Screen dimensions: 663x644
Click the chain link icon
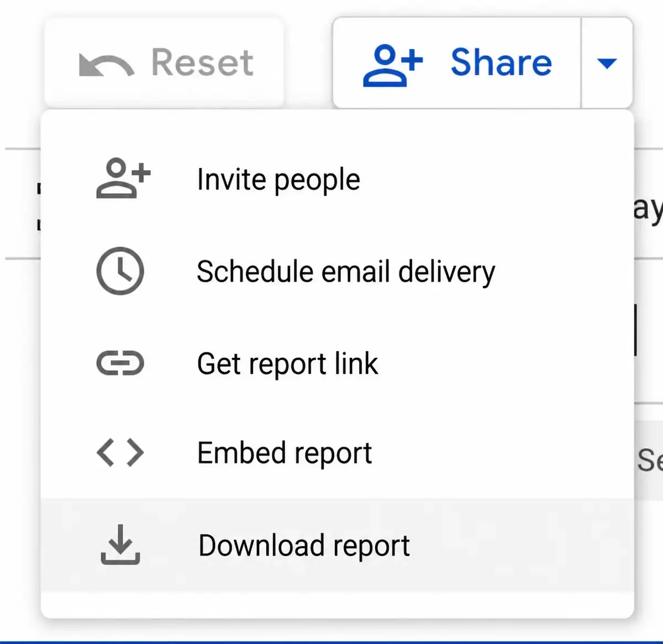click(x=120, y=363)
